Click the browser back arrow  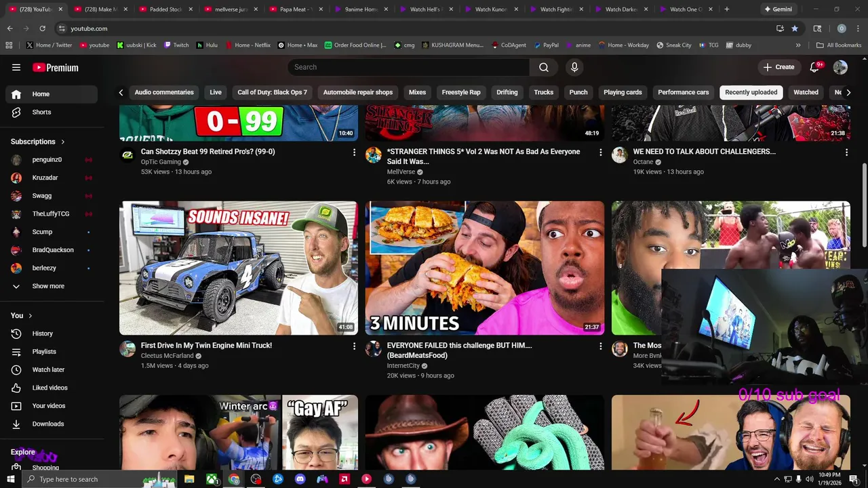tap(9, 28)
